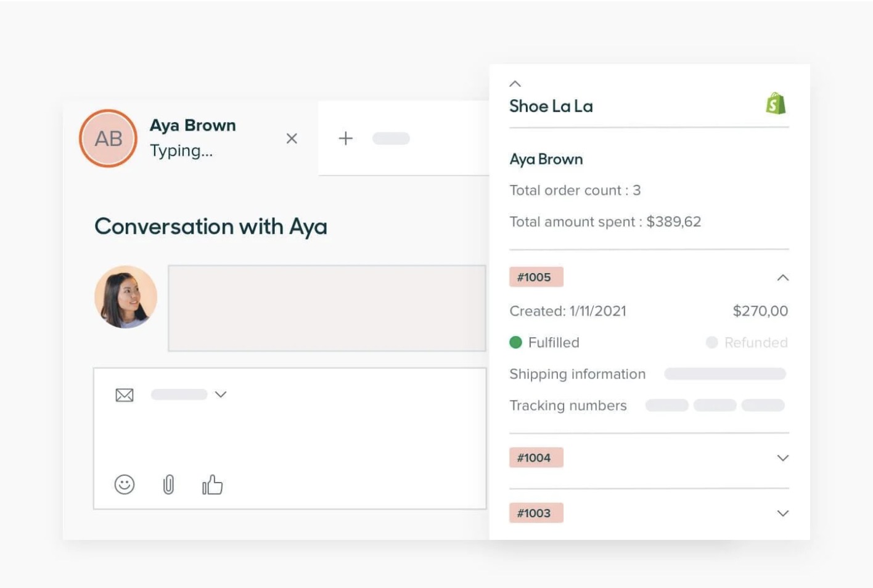Image resolution: width=873 pixels, height=588 pixels.
Task: Click the #1004 order tag
Action: [535, 458]
